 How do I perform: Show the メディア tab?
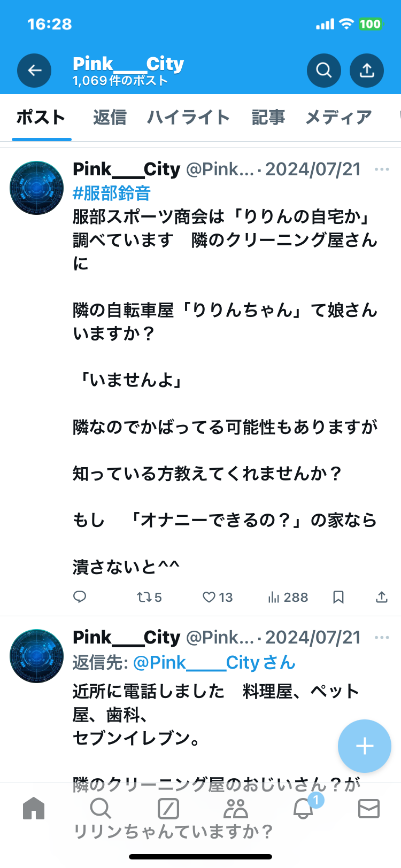click(x=338, y=117)
